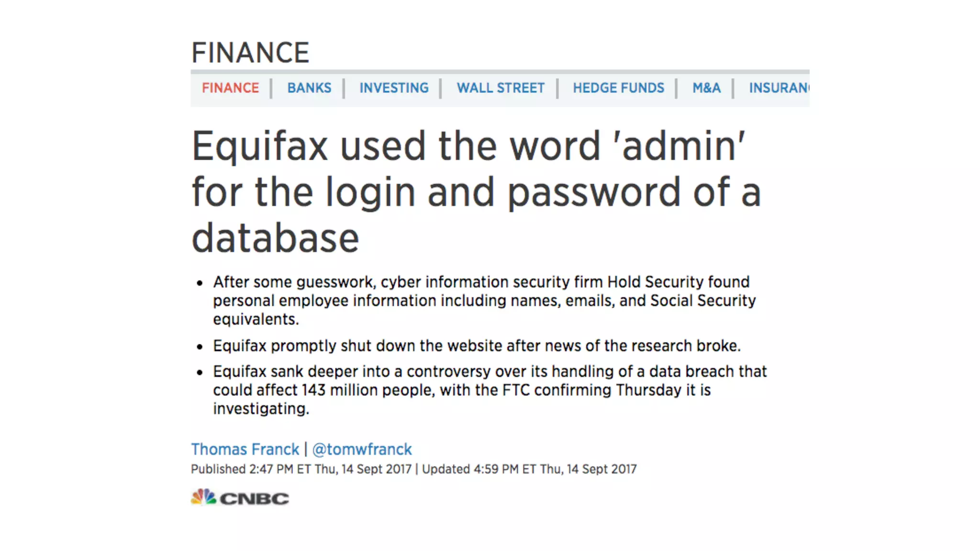Viewport: 980px width, 551px height.
Task: Open the red FINANCE nav tab
Action: coord(230,88)
